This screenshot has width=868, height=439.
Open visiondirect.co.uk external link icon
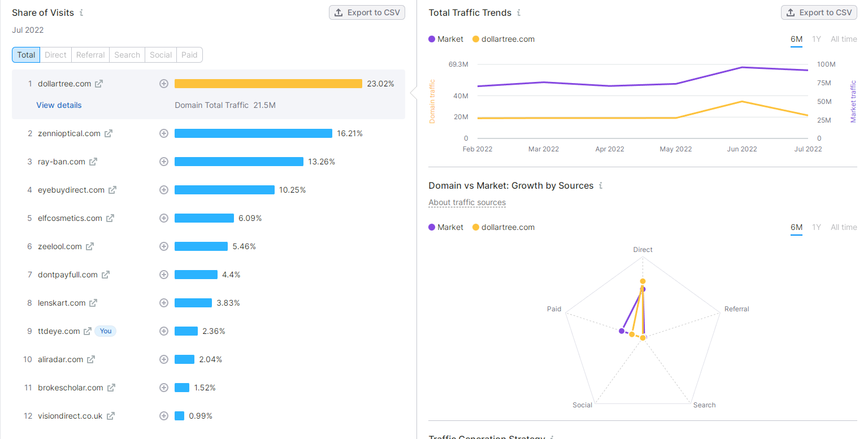click(111, 416)
